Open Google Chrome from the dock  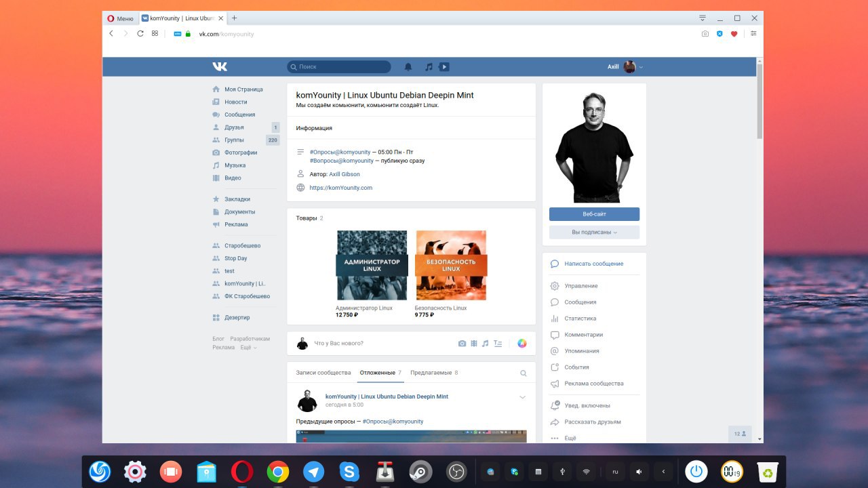tap(277, 472)
